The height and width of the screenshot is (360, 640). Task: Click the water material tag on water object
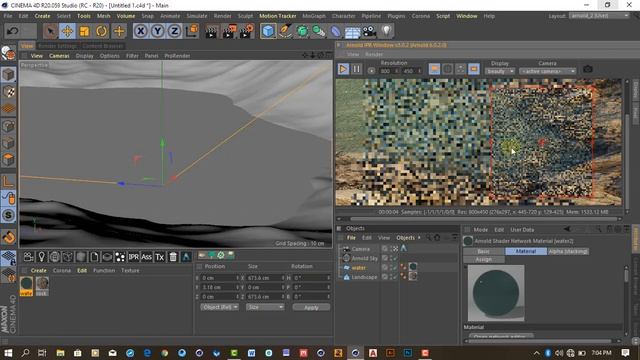tap(413, 267)
